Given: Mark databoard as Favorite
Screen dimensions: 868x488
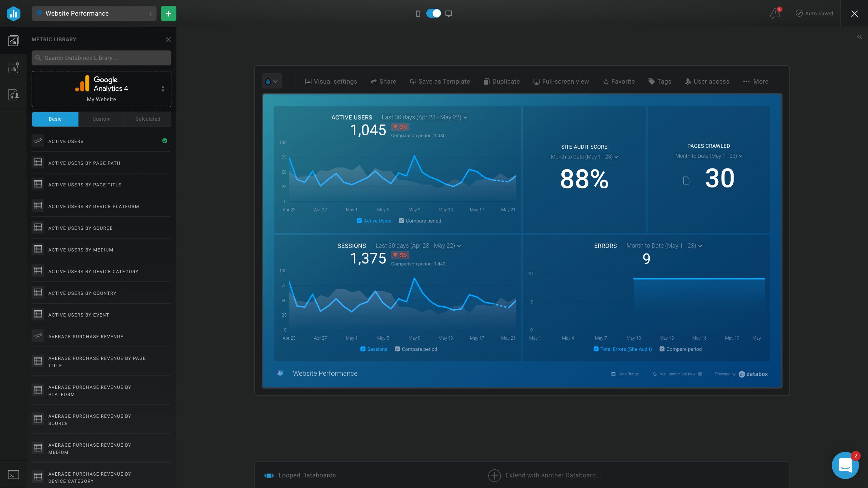Looking at the screenshot, I should pos(619,81).
